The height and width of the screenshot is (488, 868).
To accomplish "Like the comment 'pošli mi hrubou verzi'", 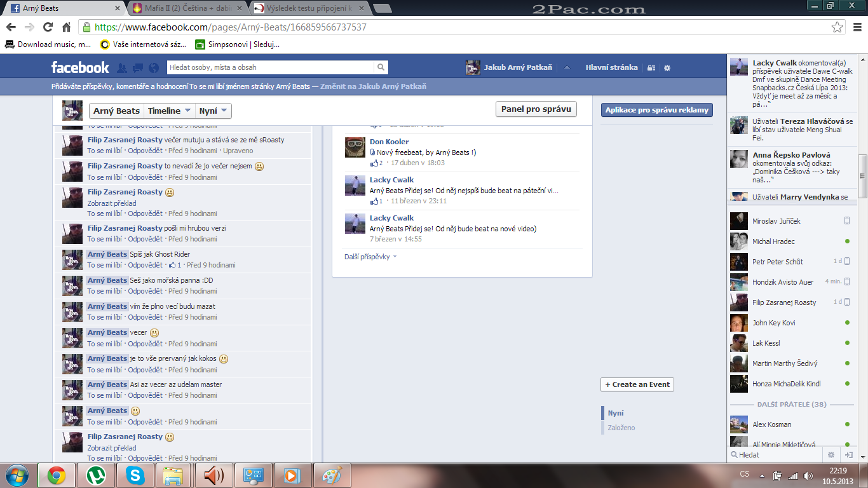I will (x=105, y=239).
